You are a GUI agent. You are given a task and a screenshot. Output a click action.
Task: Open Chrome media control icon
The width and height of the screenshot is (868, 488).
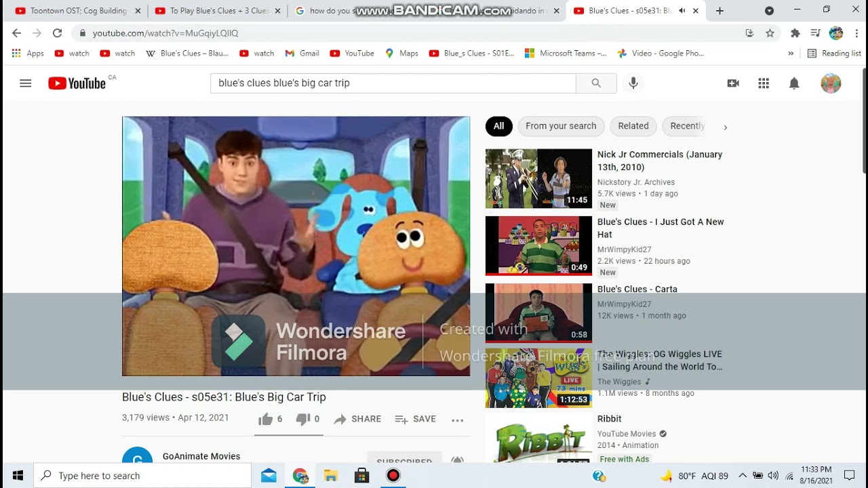[816, 33]
